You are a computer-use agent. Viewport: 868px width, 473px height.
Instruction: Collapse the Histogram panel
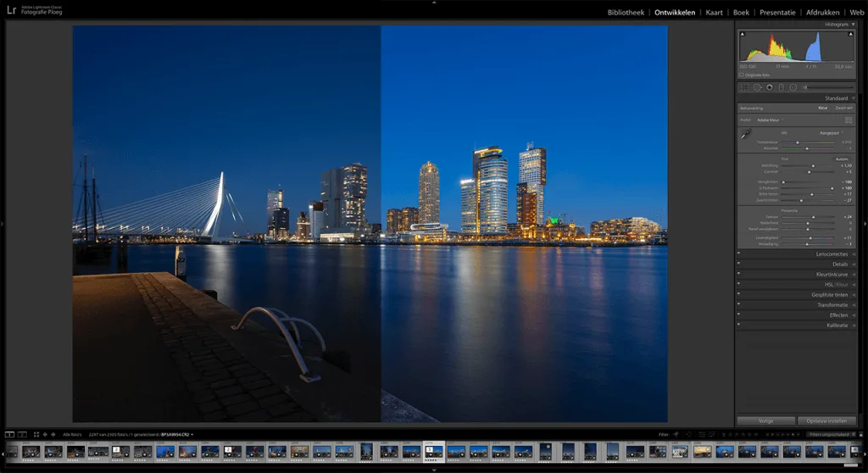pyautogui.click(x=853, y=25)
